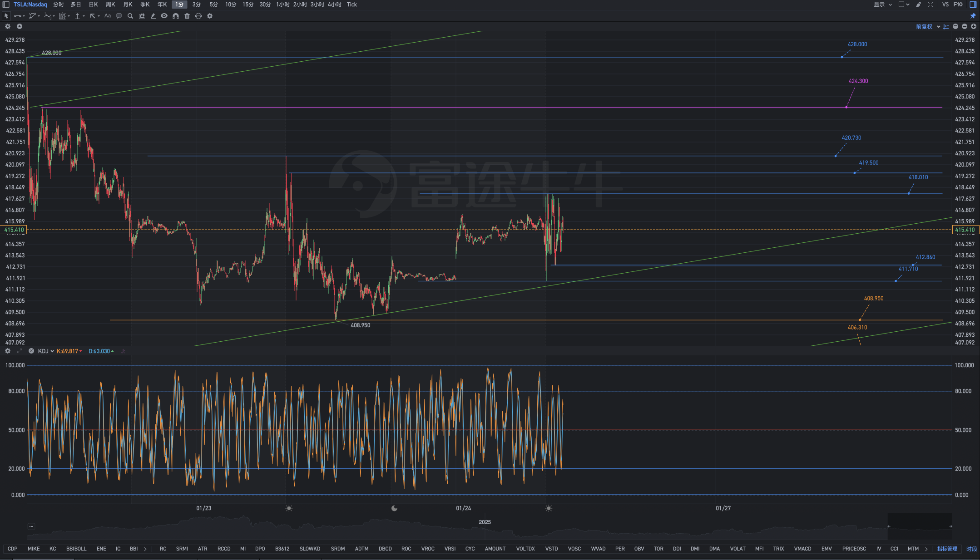Click the sync drawings icon
The width and height of the screenshot is (980, 560).
tap(198, 16)
